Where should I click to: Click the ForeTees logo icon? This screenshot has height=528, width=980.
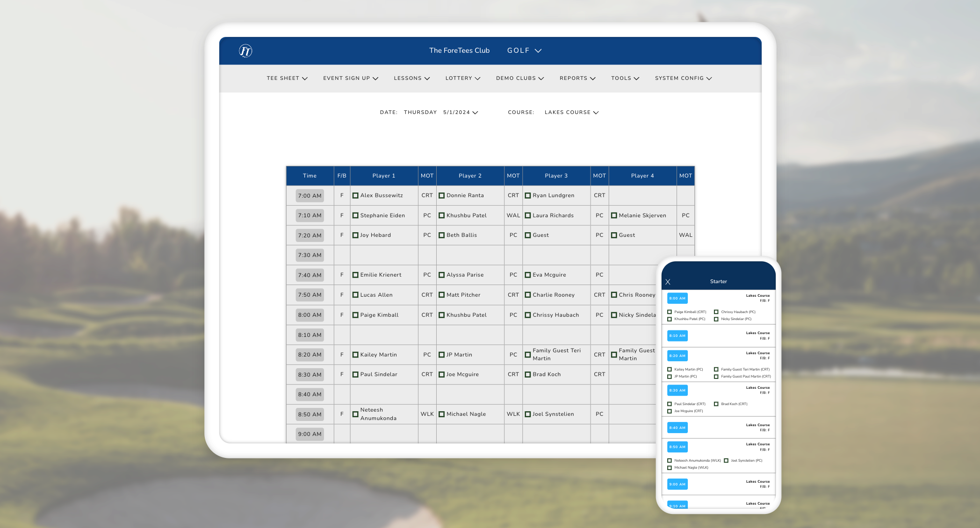pyautogui.click(x=245, y=50)
